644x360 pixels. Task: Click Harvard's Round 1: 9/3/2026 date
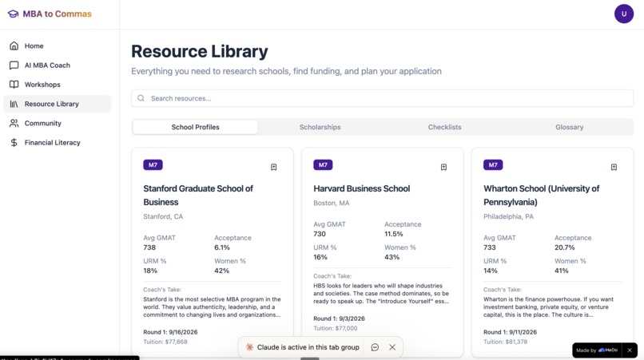click(339, 318)
